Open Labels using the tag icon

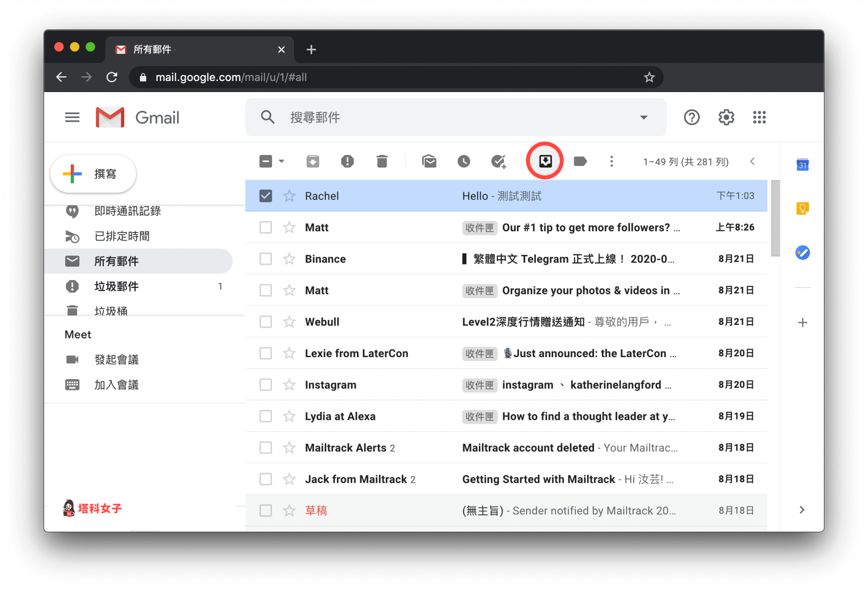pyautogui.click(x=580, y=161)
